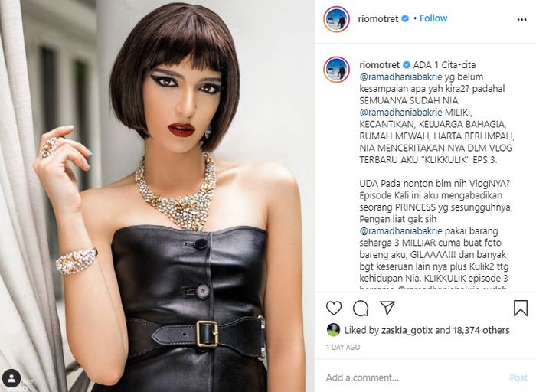The height and width of the screenshot is (392, 536).
Task: Save post with bookmark icon
Action: tap(520, 308)
